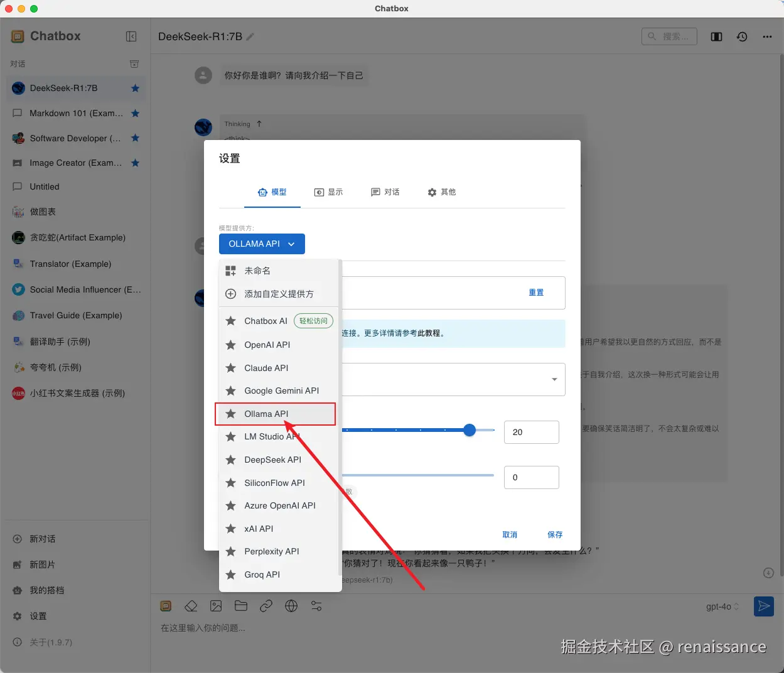784x673 pixels.
Task: Open the Travel Guide (Example) conversation
Action: click(75, 315)
